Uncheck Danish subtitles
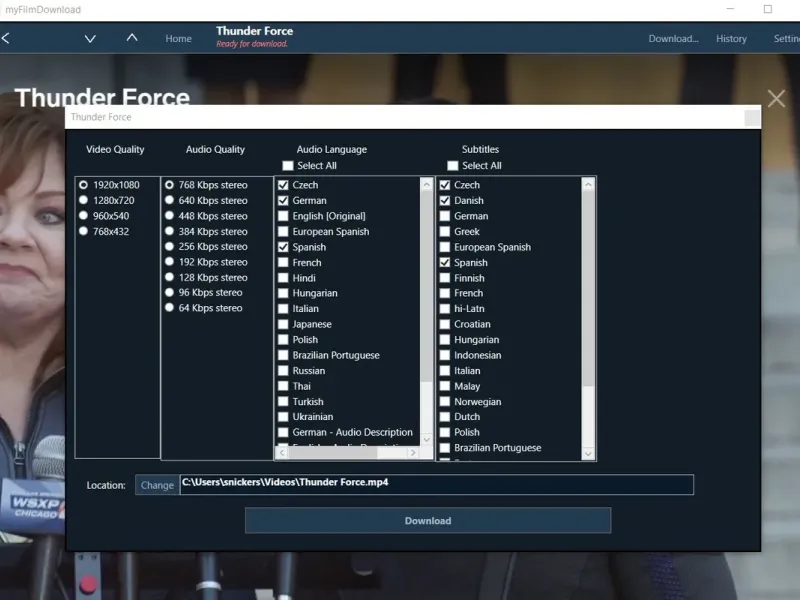800x600 pixels. (445, 201)
